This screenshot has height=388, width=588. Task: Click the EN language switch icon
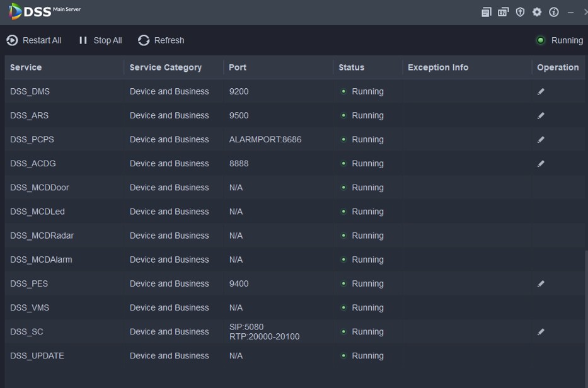click(x=503, y=12)
